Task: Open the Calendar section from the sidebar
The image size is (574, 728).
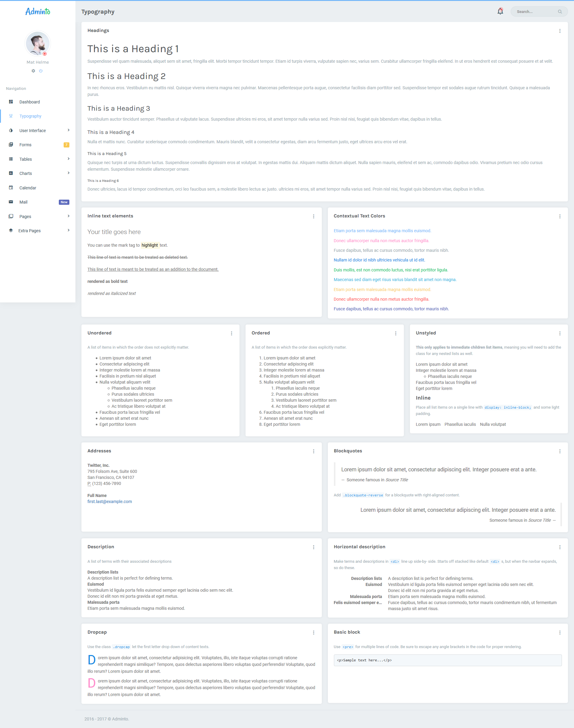Action: 27,188
